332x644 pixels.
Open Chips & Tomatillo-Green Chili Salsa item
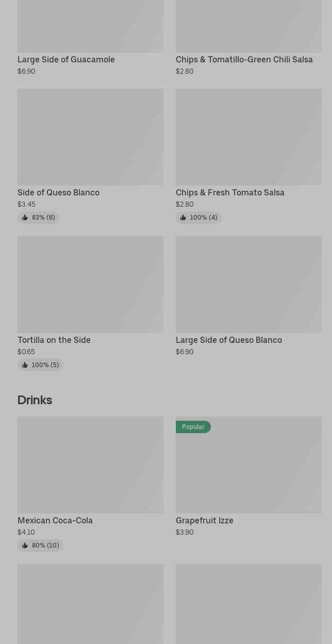[244, 59]
